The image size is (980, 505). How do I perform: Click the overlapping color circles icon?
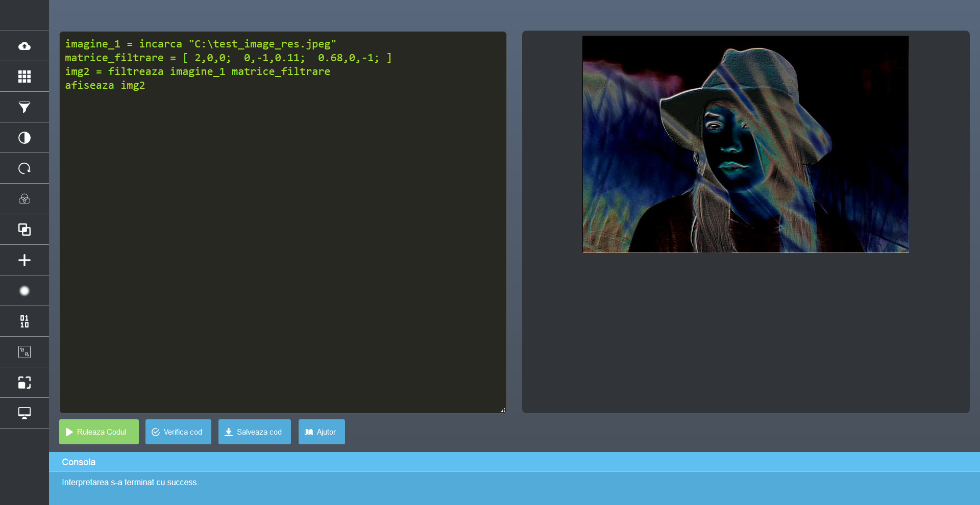[x=24, y=199]
